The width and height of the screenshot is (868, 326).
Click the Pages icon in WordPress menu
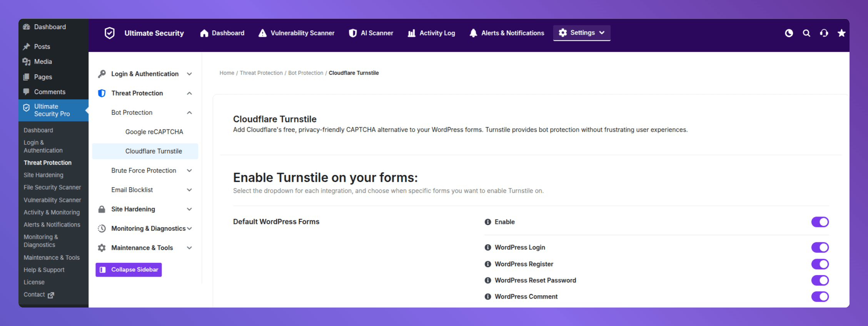click(26, 77)
